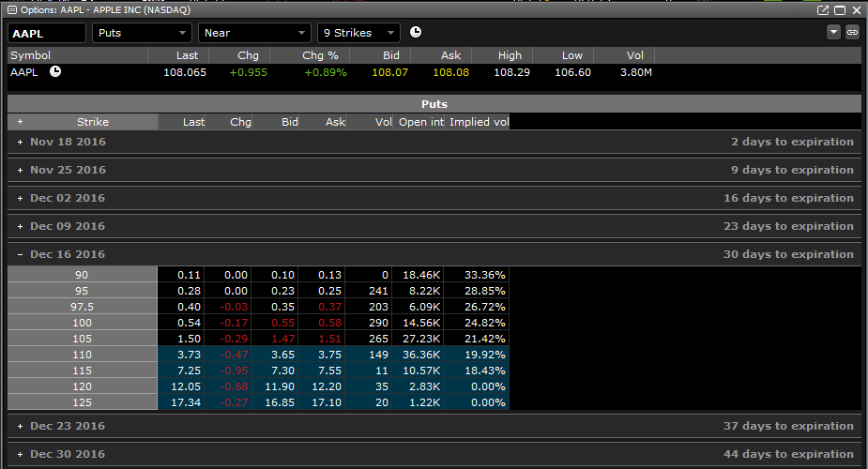Click the AAPL symbol input field
Viewport: 868px width, 469px height.
(x=47, y=33)
